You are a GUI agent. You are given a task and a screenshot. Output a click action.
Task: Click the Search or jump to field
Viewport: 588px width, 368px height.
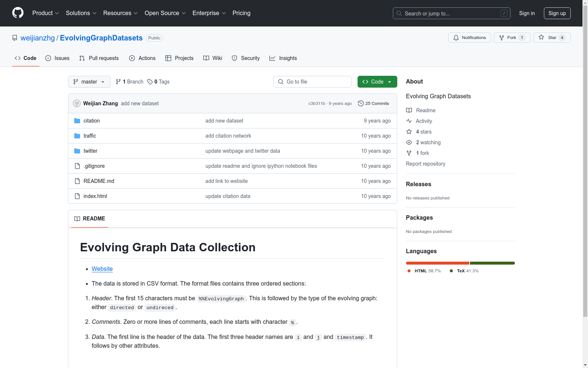click(452, 13)
